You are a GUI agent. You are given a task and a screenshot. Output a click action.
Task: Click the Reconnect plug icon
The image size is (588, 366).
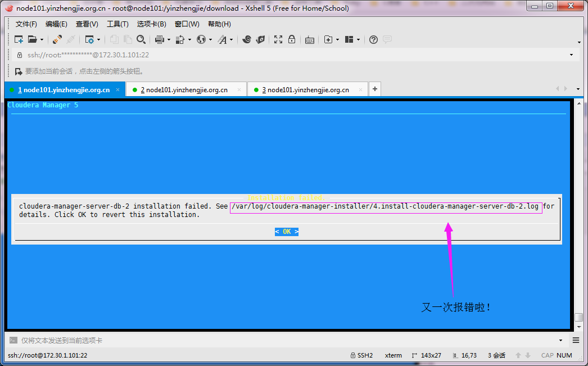[x=57, y=39]
